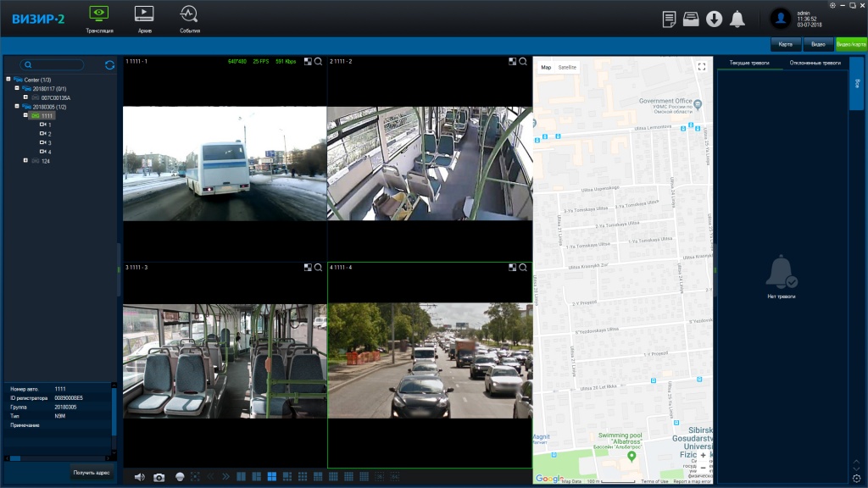The image size is (868, 488).
Task: Click the Получить адрес button
Action: coord(91,472)
